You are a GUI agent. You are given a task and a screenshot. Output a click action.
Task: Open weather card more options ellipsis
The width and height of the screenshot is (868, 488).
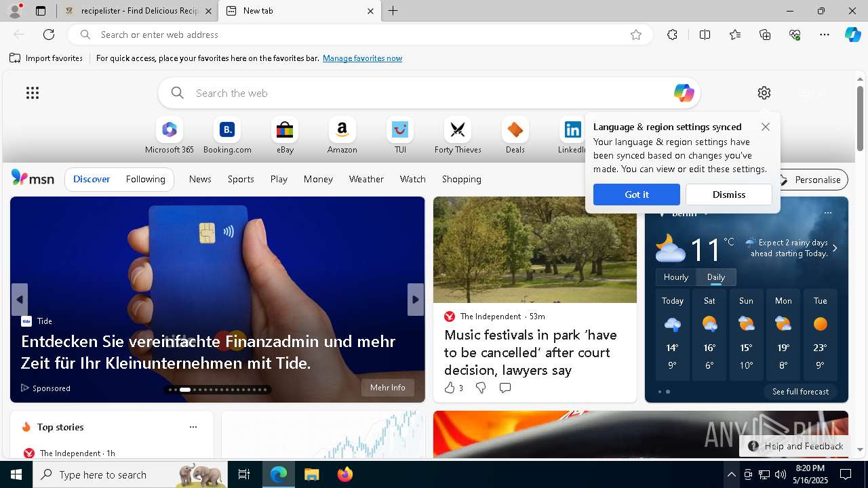[x=827, y=213]
